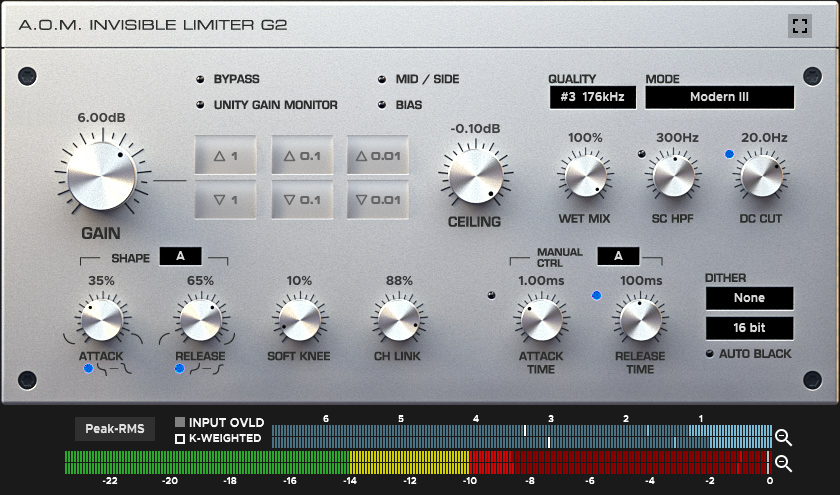The height and width of the screenshot is (495, 840).
Task: Toggle the BIAS LED
Action: click(x=382, y=105)
